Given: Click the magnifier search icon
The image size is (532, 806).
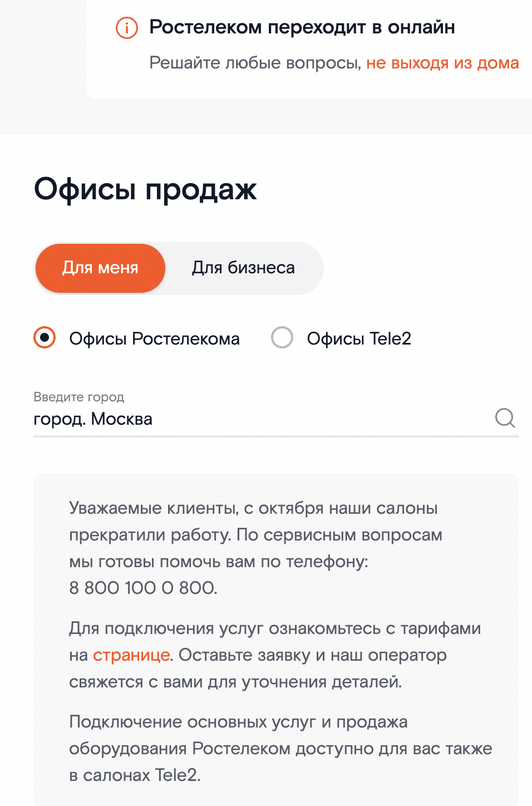Looking at the screenshot, I should 505,417.
